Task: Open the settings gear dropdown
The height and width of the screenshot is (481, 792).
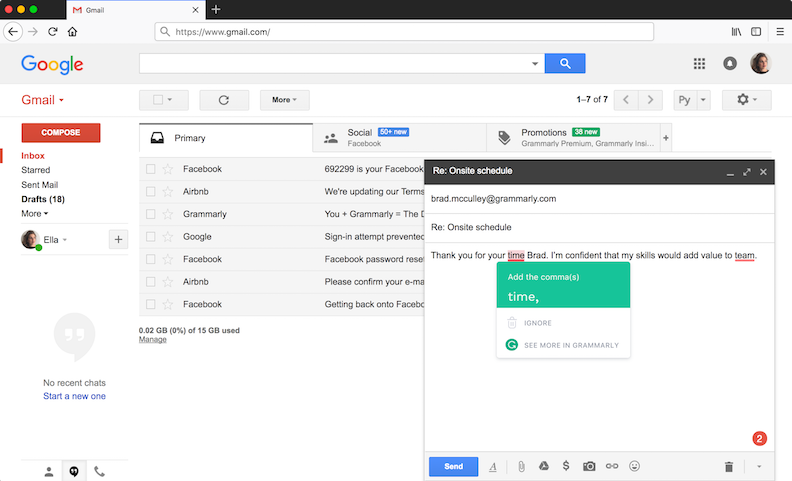Action: 747,100
